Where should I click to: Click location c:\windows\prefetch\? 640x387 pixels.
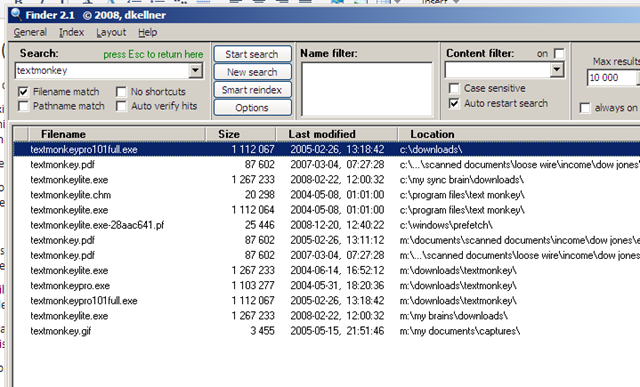446,225
